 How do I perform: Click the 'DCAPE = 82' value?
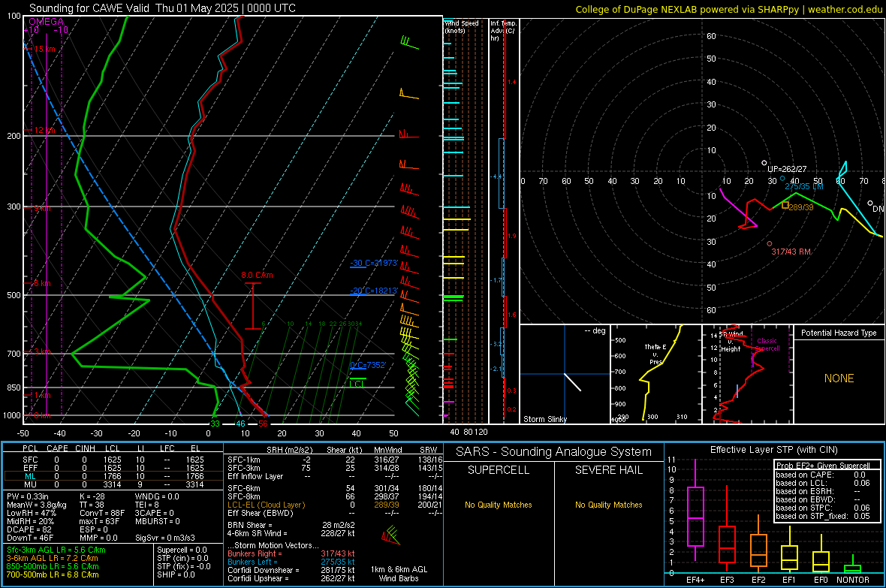click(x=29, y=529)
